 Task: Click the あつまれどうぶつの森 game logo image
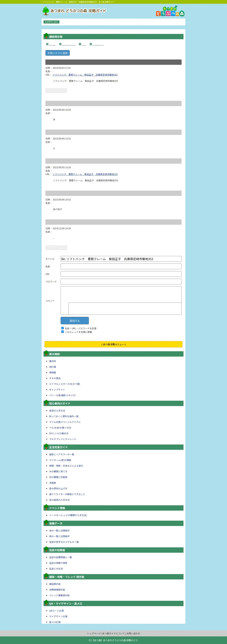tap(170, 11)
